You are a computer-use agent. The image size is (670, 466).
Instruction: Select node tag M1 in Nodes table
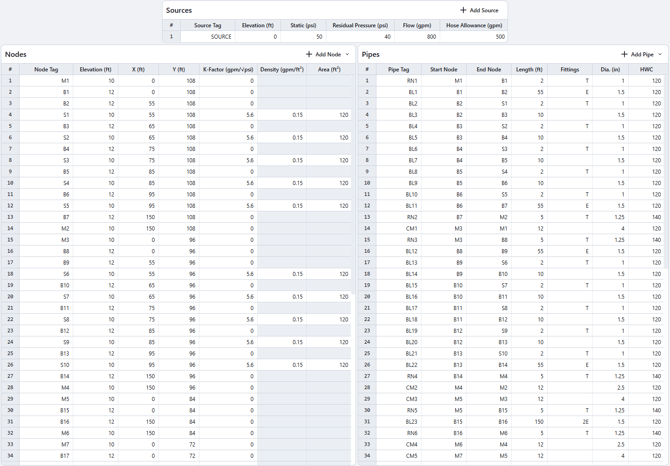coord(46,81)
